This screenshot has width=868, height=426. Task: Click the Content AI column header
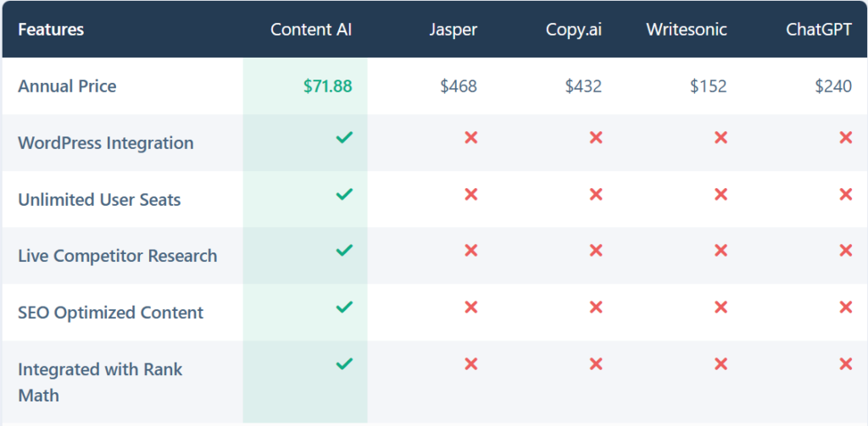click(x=311, y=30)
